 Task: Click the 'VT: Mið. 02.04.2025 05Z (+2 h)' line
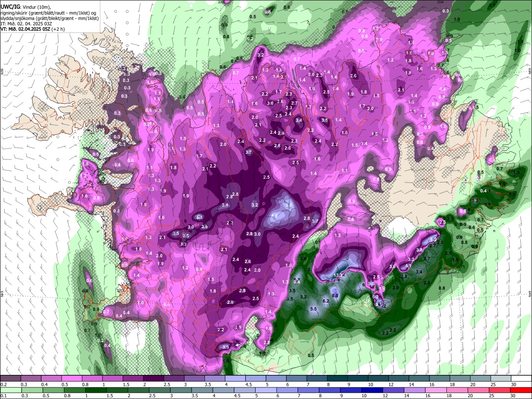click(x=32, y=29)
